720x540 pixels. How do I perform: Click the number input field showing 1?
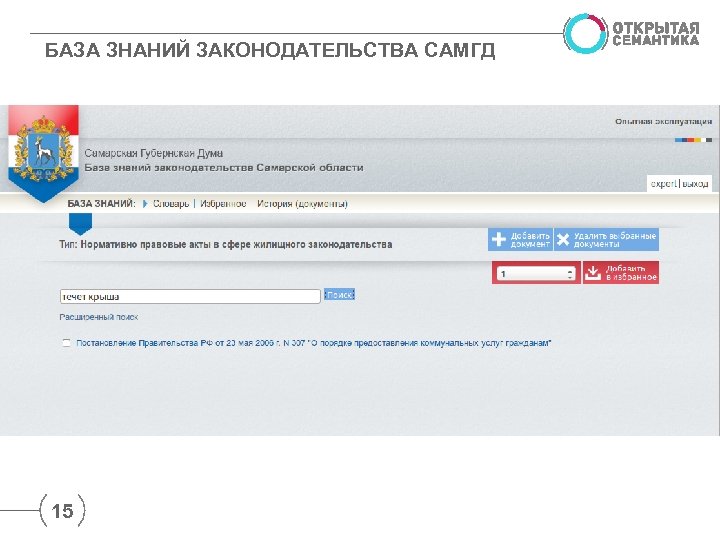tap(536, 274)
